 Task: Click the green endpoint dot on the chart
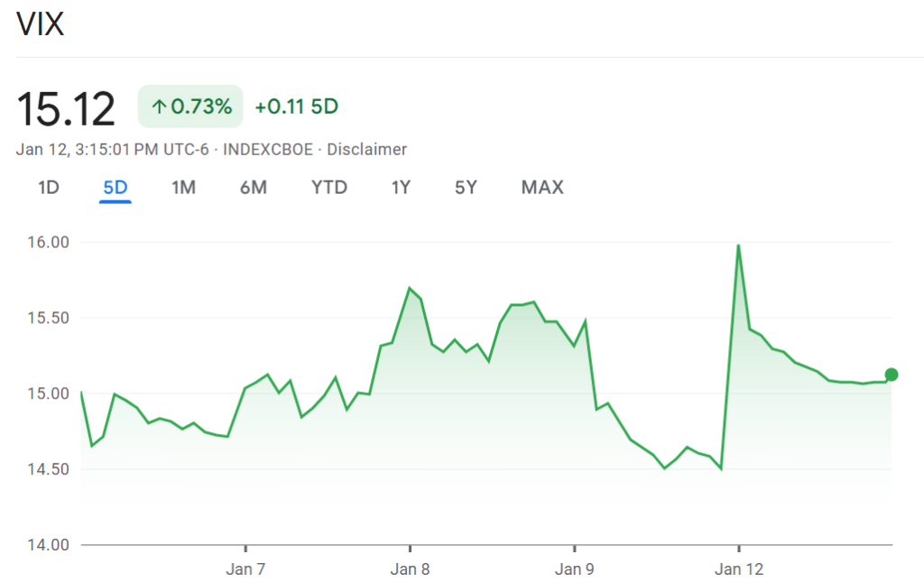point(890,373)
